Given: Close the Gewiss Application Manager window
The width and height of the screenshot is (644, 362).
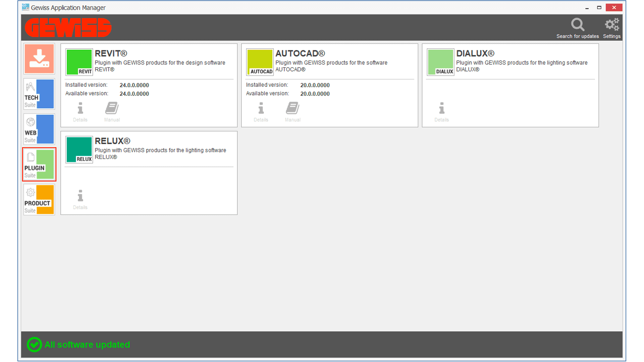Looking at the screenshot, I should 614,8.
